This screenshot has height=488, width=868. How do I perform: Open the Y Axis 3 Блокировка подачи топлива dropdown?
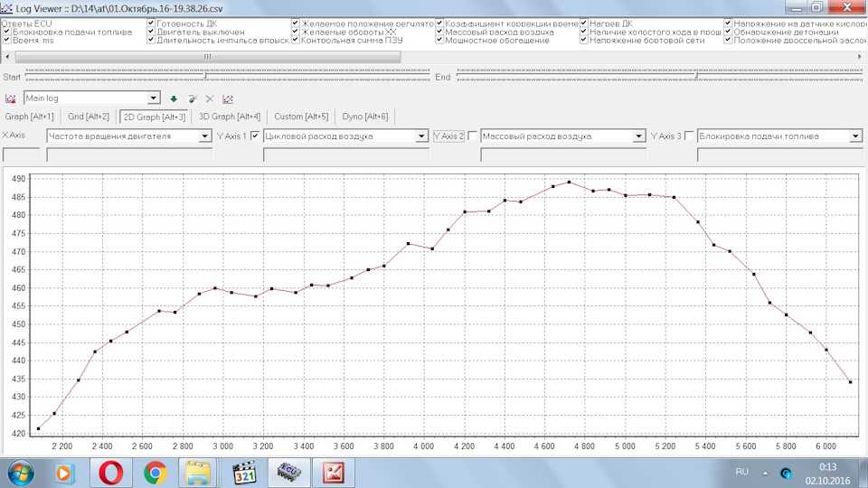[855, 136]
